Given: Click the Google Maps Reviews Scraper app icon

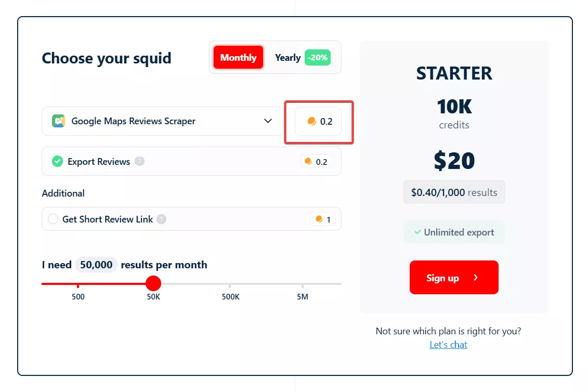Looking at the screenshot, I should 57,121.
